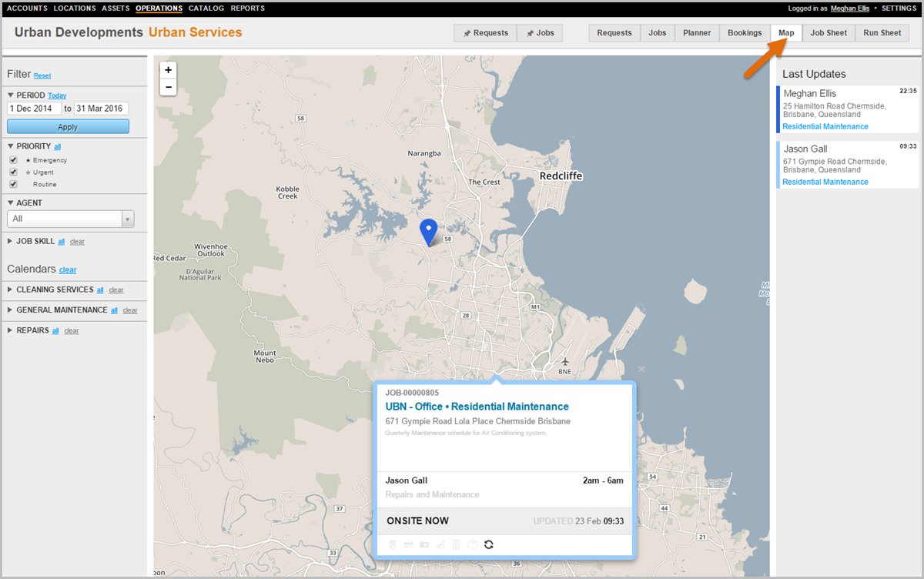This screenshot has width=924, height=579.
Task: Click the credit card icon in job popup
Action: pyautogui.click(x=408, y=545)
